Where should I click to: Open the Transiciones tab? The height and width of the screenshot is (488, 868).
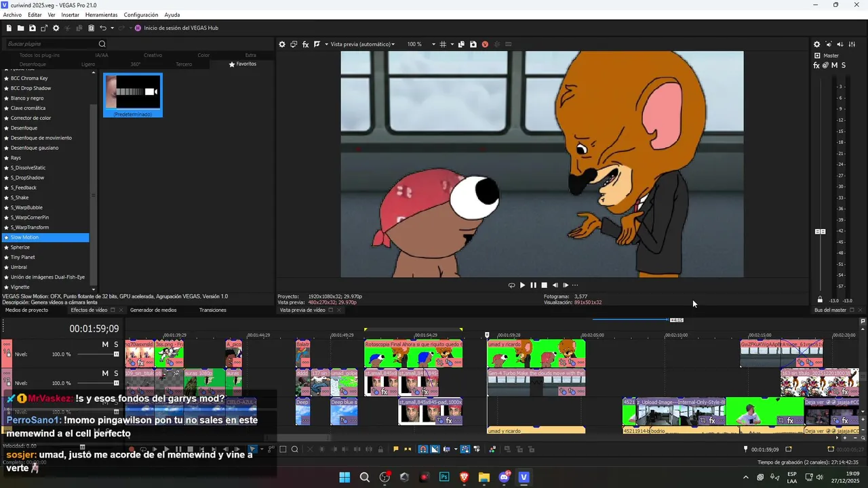coord(213,310)
